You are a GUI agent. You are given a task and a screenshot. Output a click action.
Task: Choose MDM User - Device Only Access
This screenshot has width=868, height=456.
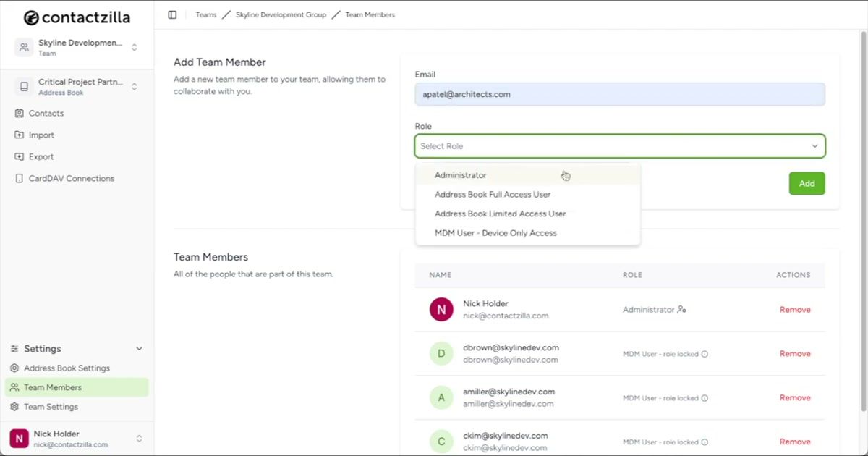pyautogui.click(x=528, y=233)
